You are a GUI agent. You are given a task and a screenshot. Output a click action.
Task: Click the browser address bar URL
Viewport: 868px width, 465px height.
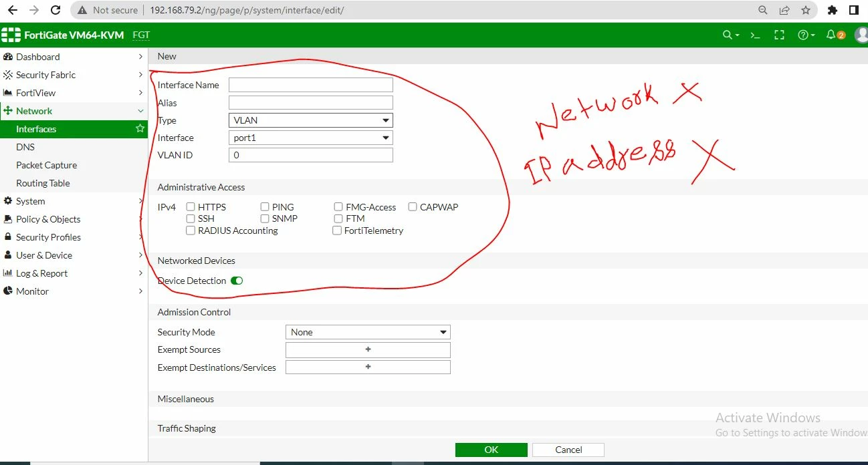tap(247, 10)
